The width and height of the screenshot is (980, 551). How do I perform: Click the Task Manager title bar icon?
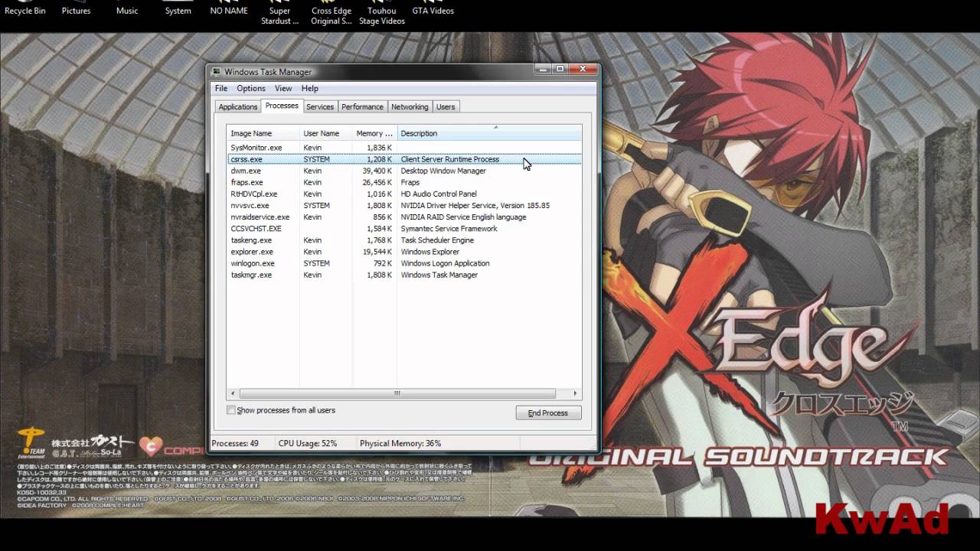tap(217, 71)
